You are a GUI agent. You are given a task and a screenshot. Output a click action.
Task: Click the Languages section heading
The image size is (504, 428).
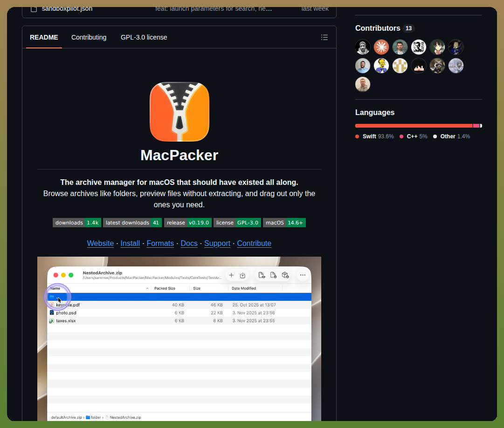point(375,112)
